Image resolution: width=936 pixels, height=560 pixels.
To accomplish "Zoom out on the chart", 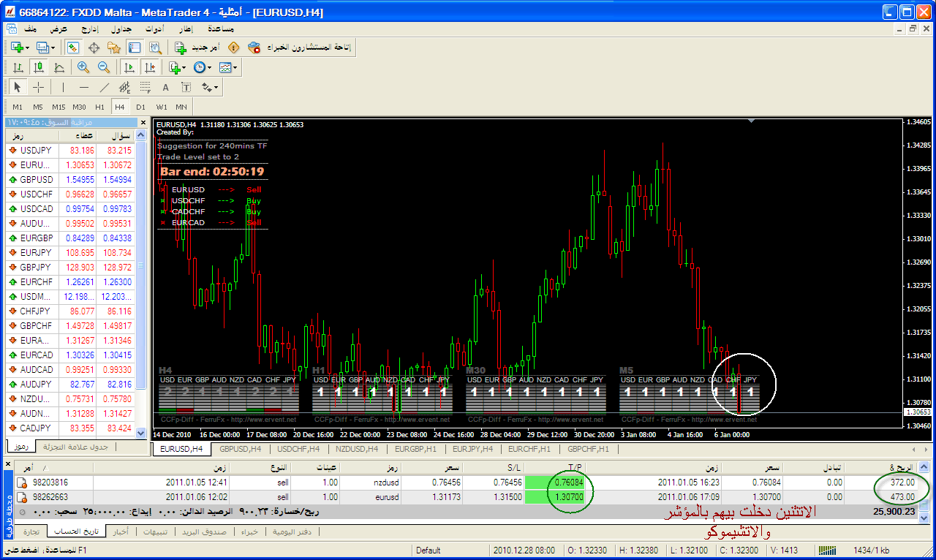I will point(104,67).
